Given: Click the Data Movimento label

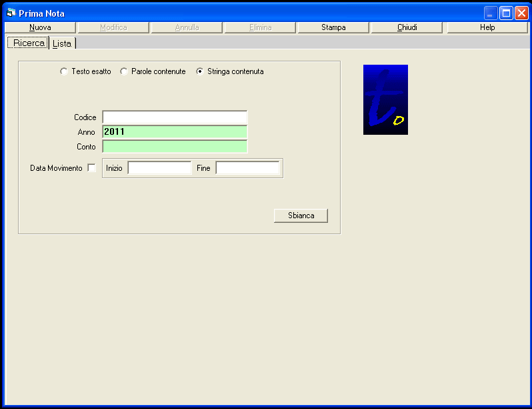Looking at the screenshot, I should pyautogui.click(x=56, y=168).
